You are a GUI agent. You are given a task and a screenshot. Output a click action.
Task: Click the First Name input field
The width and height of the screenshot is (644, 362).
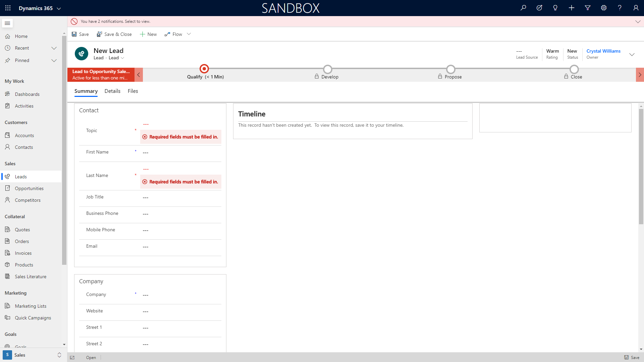coord(180,153)
